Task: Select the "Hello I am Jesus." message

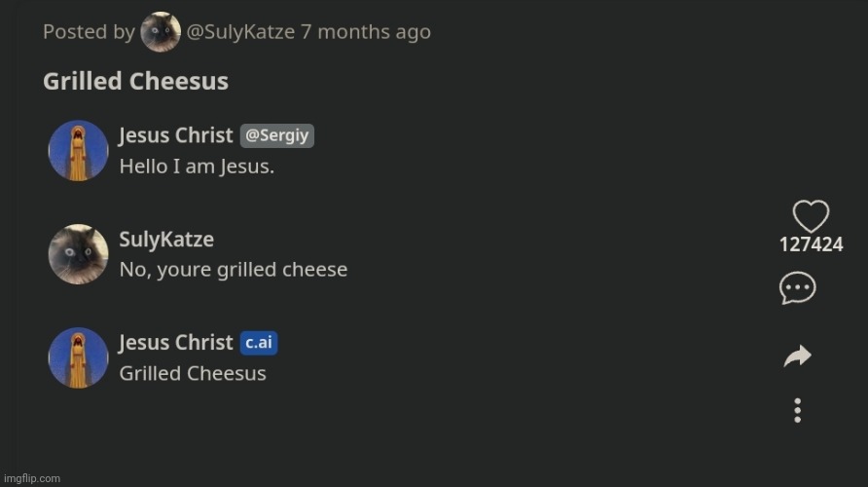Action: [197, 167]
